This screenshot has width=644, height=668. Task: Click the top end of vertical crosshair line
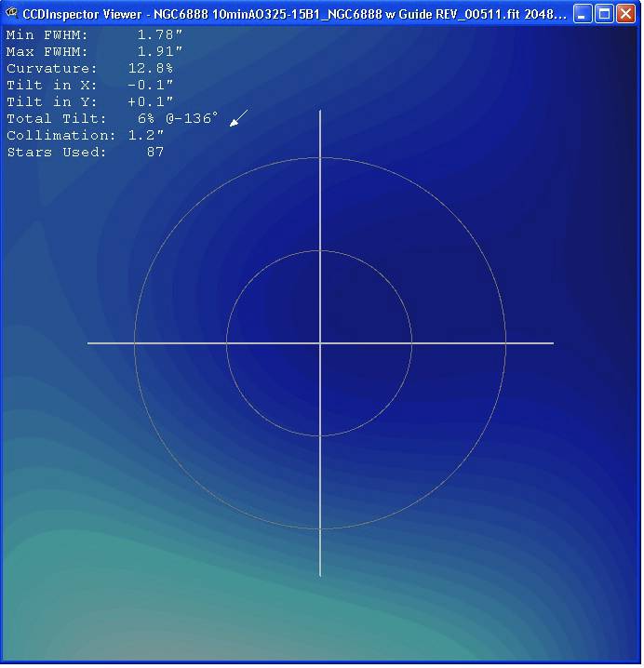[x=320, y=114]
